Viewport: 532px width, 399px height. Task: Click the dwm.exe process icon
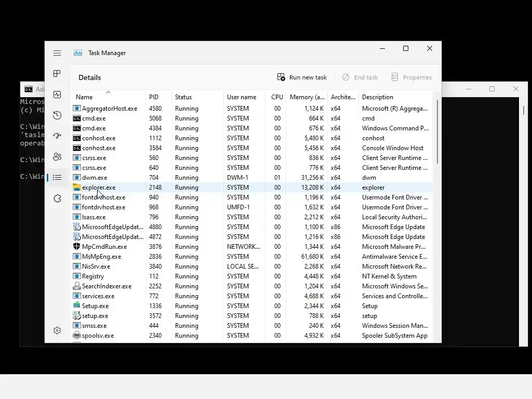77,178
